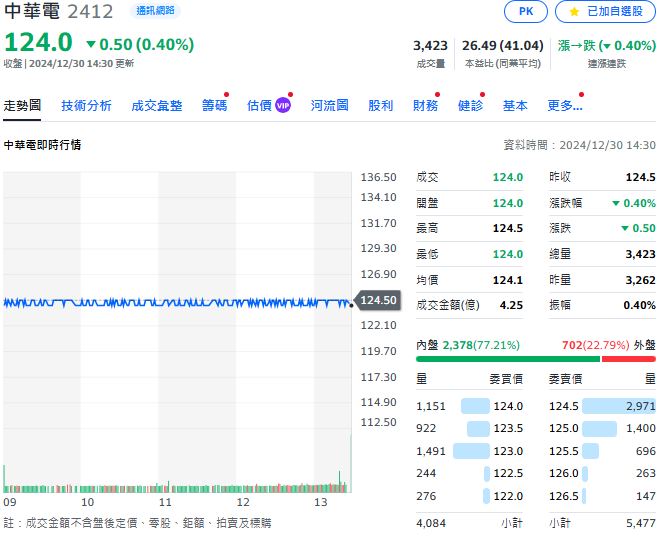
Task: Click the ask 小計 5,477 total
Action: point(641,524)
